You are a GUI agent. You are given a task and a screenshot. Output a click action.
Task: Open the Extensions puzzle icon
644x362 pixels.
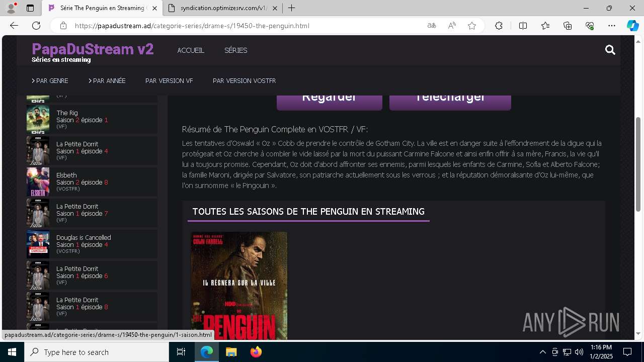[499, 26]
